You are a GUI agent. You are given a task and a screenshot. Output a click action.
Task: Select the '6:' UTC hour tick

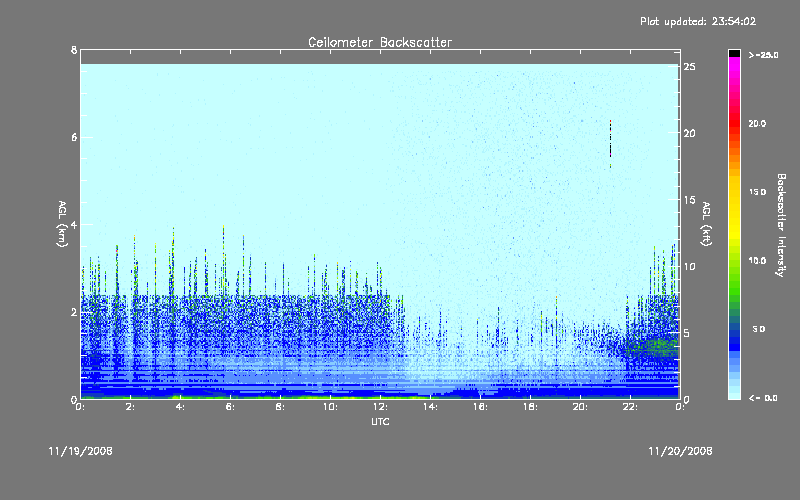coord(230,407)
